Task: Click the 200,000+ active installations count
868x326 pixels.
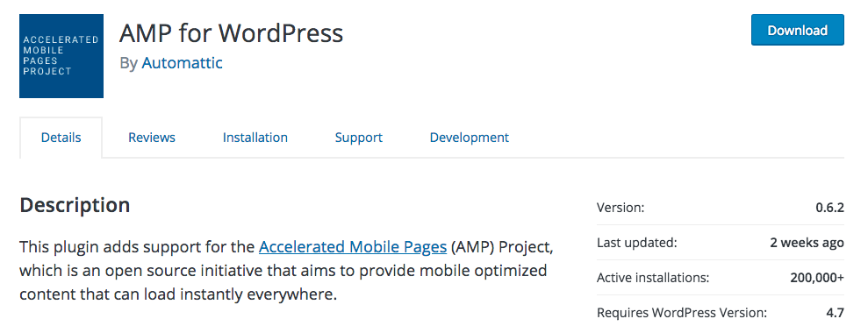Action: point(817,278)
